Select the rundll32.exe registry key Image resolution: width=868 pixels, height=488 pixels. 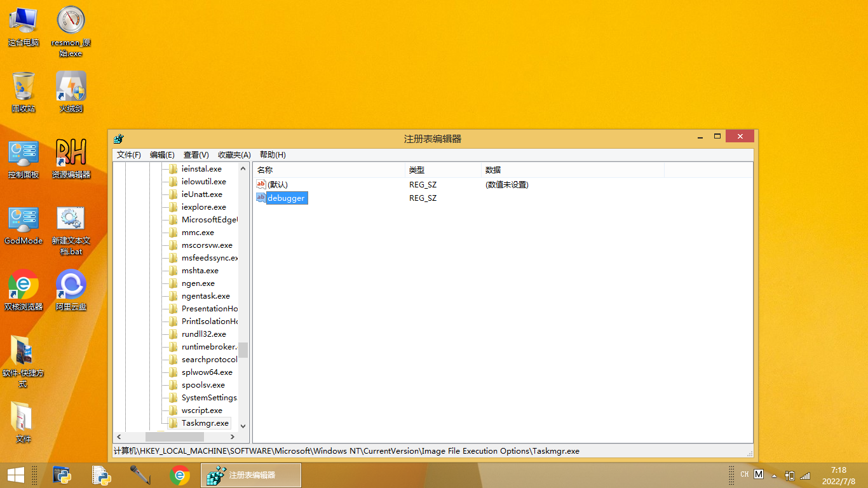pos(203,334)
